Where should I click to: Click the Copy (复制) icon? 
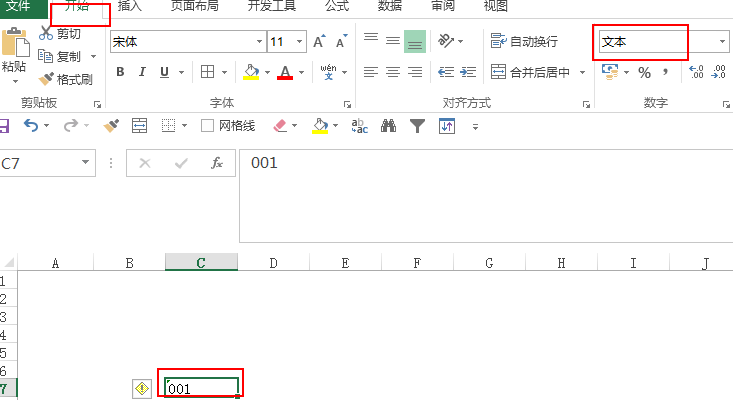pos(45,56)
